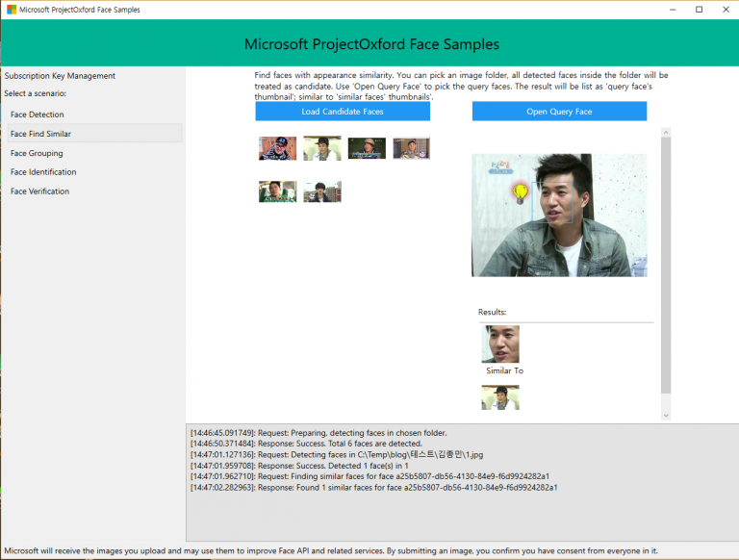This screenshot has width=739, height=560.
Task: Open the Face Identification scenario
Action: coord(43,172)
